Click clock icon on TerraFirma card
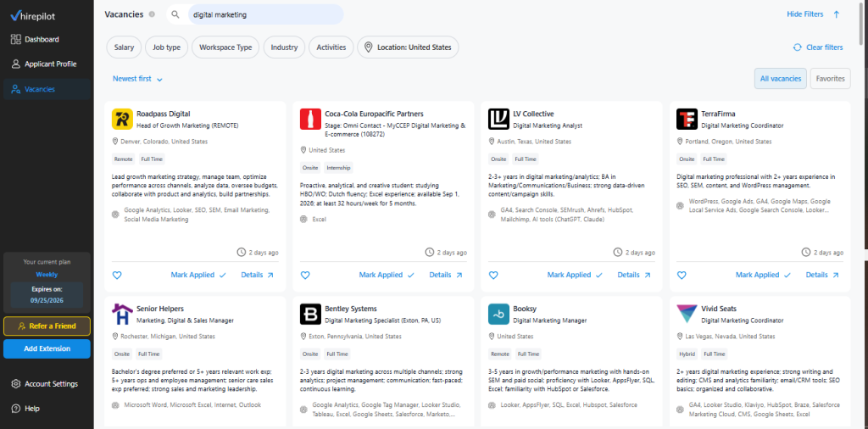The height and width of the screenshot is (429, 868). [x=805, y=253]
